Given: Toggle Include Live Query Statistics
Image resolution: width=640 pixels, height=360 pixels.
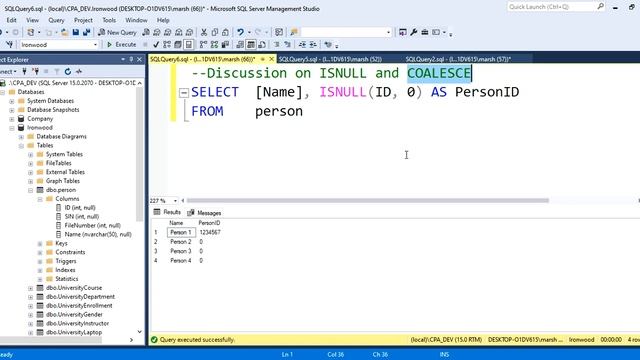Looking at the screenshot, I should [215, 44].
